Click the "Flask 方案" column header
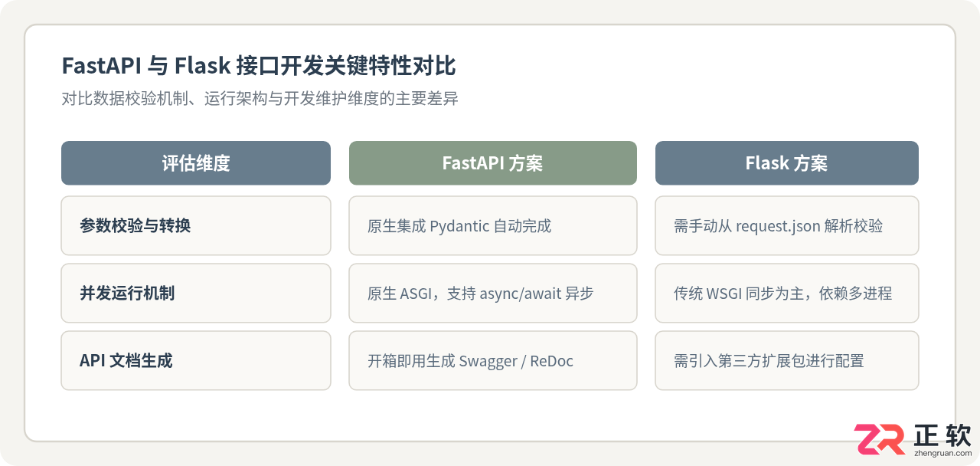980x466 pixels. [x=787, y=163]
